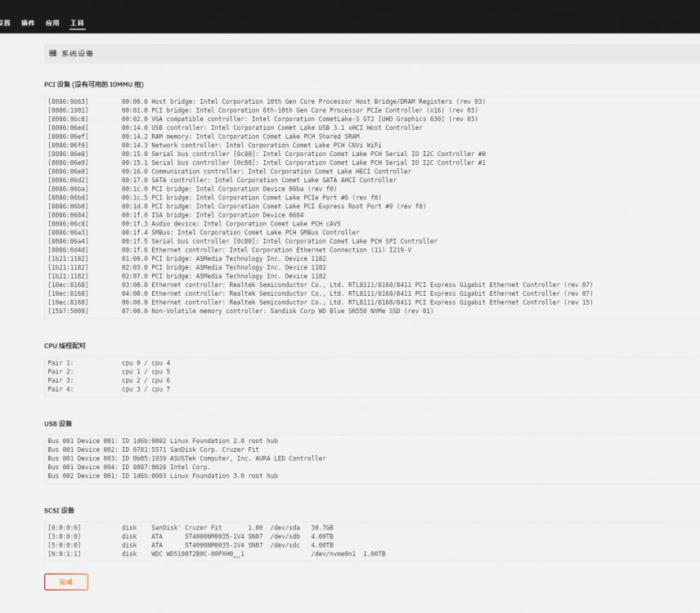Select the Serial IO I2C Controller #0 row
Screen dimensions: 700x613
[267, 154]
